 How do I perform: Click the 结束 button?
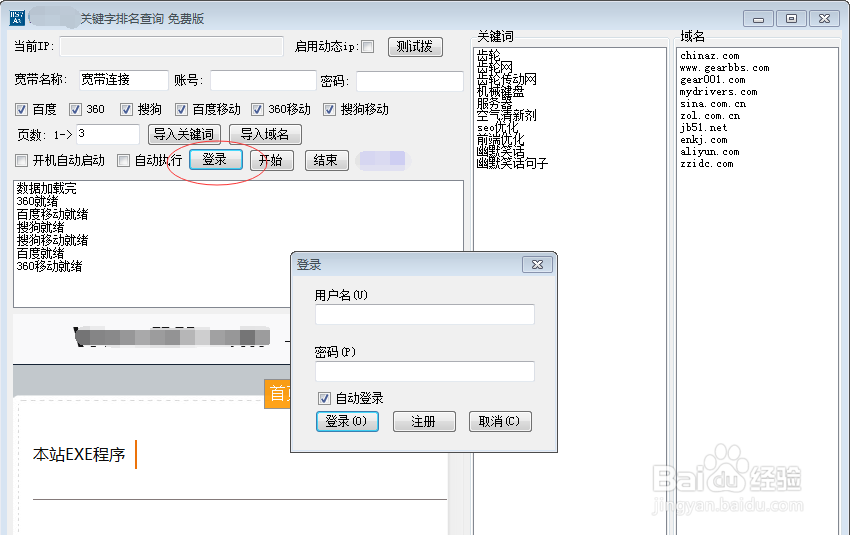327,161
